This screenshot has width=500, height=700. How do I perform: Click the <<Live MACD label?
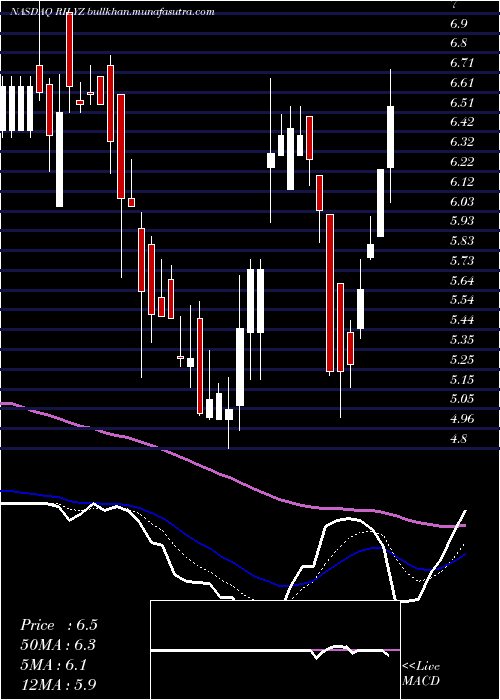tap(421, 674)
